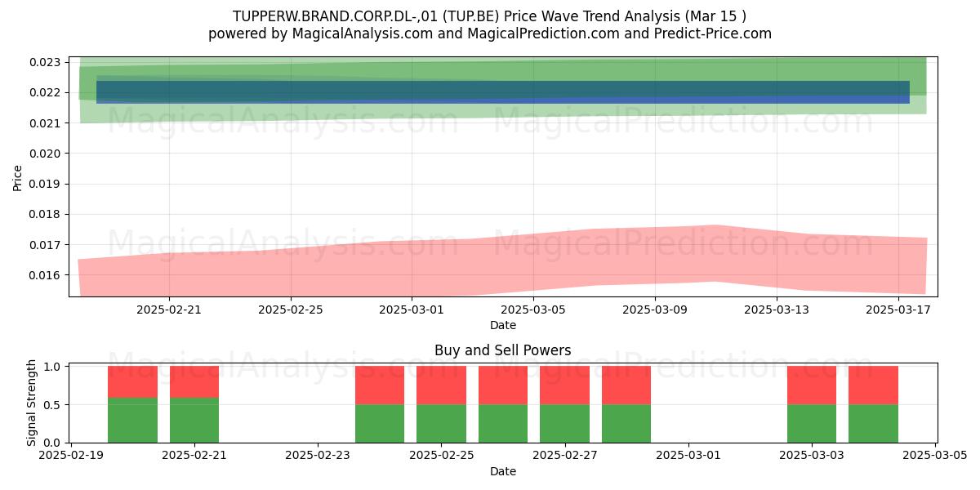
Task: Click the 'Price' y-axis label
Action: point(18,177)
